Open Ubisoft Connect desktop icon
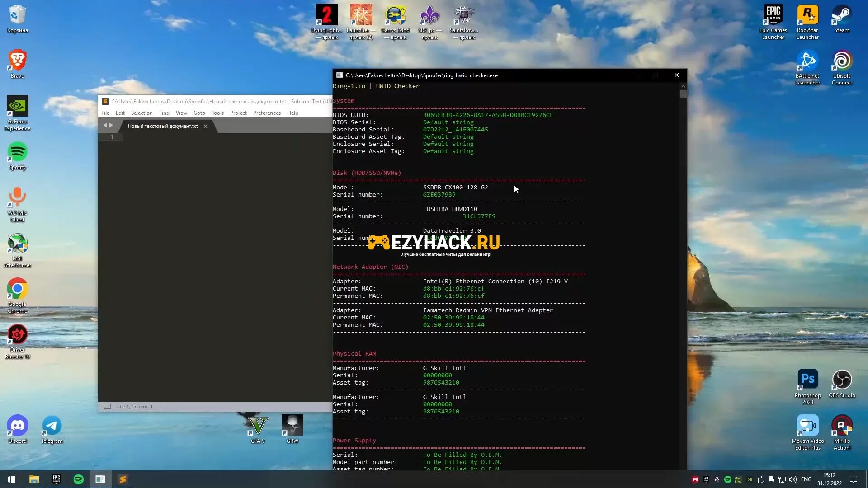This screenshot has width=868, height=488. [842, 68]
